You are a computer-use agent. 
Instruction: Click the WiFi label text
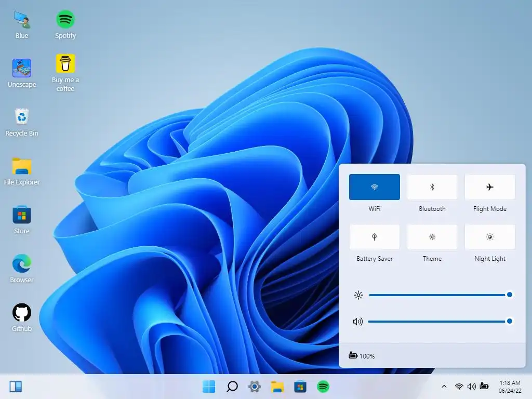374,209
